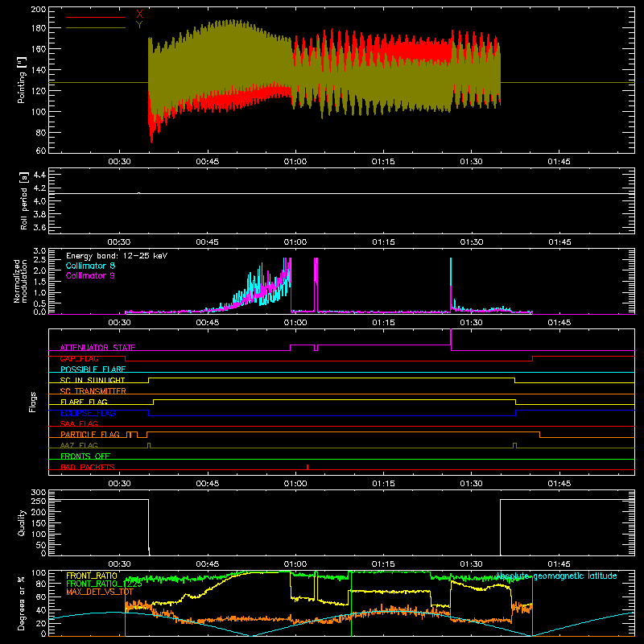The width and height of the screenshot is (644, 644).
Task: Click the FLARE_FLAG label
Action: (x=84, y=402)
